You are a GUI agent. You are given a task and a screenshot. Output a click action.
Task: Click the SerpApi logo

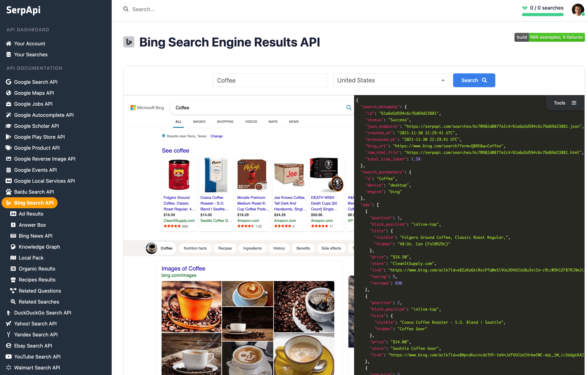tap(23, 10)
